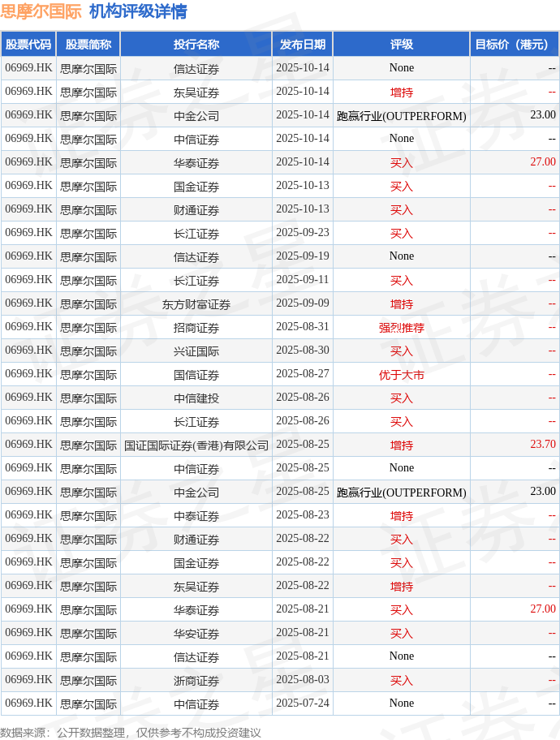Image resolution: width=560 pixels, height=740 pixels.
Task: Click 买入 rating in 兴证国际 row
Action: [402, 351]
